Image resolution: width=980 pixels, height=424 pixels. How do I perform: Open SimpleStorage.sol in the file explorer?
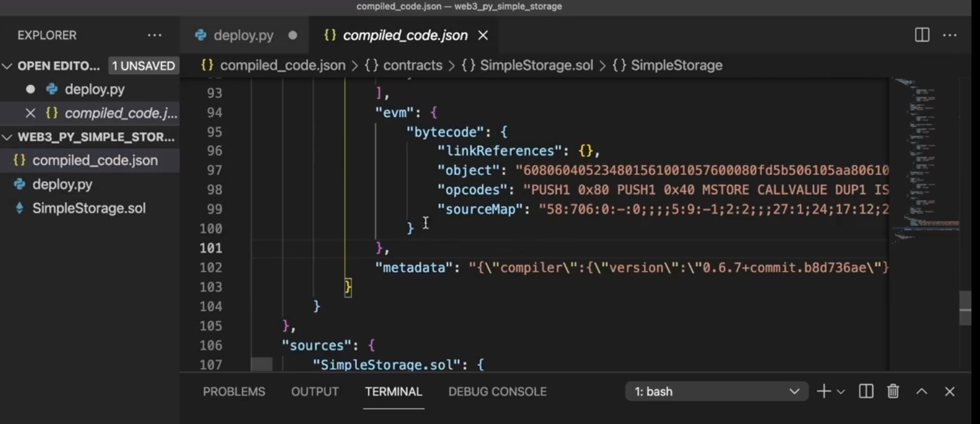(x=89, y=209)
